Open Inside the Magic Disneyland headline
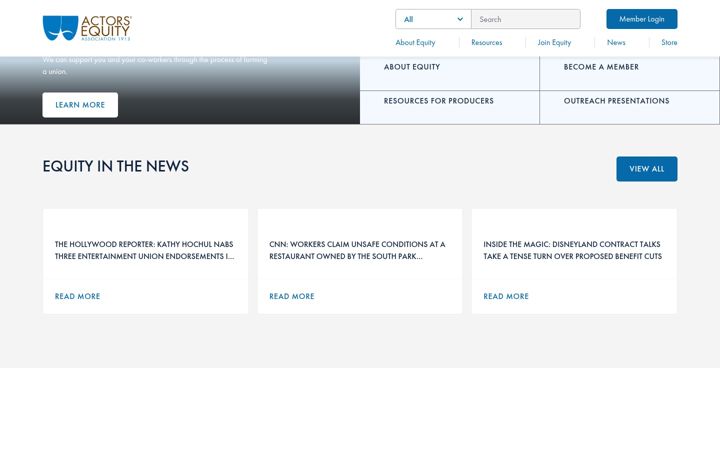 point(573,250)
